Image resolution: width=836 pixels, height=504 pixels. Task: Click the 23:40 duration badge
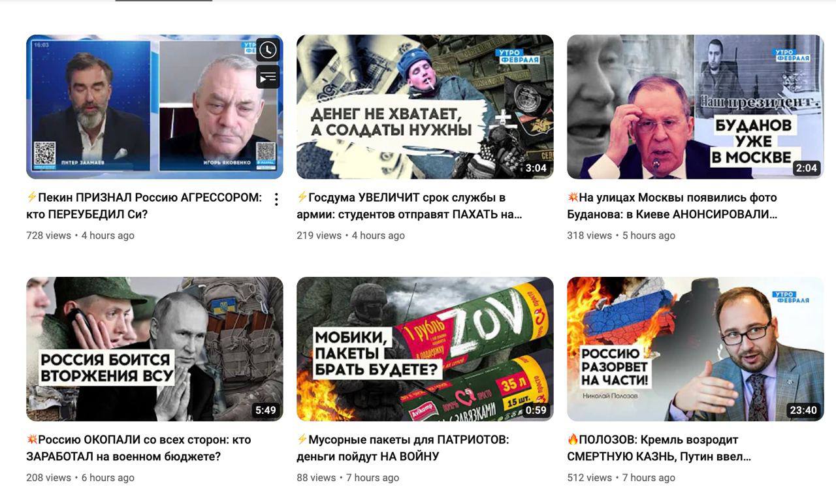pyautogui.click(x=803, y=410)
